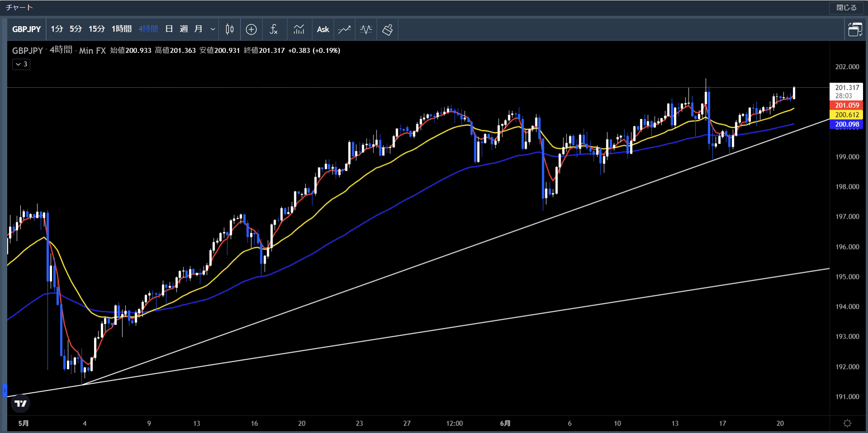This screenshot has width=868, height=433.
Task: Open the candlestick chart type selector
Action: click(x=230, y=29)
